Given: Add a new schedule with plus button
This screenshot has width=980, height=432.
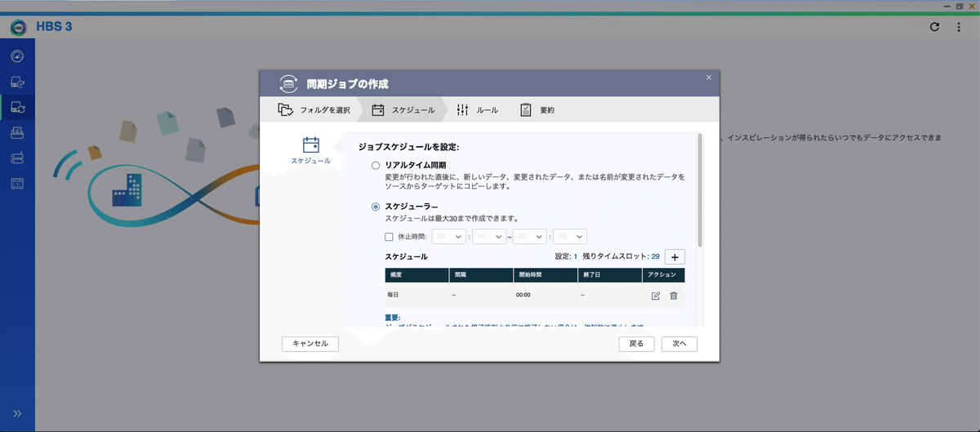Looking at the screenshot, I should pyautogui.click(x=675, y=256).
